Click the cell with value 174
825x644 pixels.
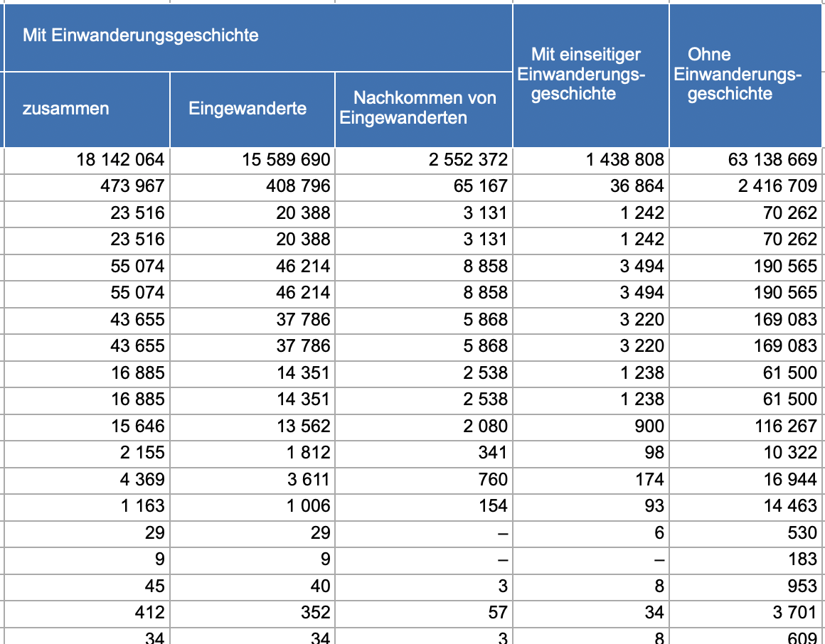point(591,481)
